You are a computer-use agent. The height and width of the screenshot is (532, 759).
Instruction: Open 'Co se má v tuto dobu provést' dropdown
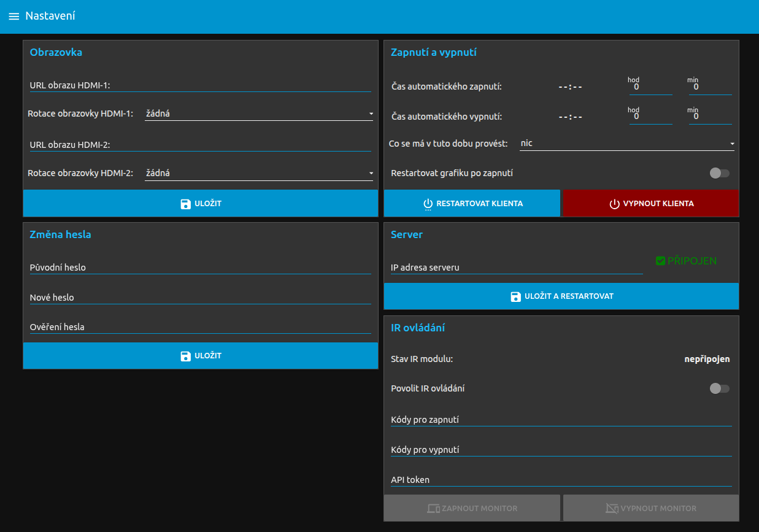(626, 144)
